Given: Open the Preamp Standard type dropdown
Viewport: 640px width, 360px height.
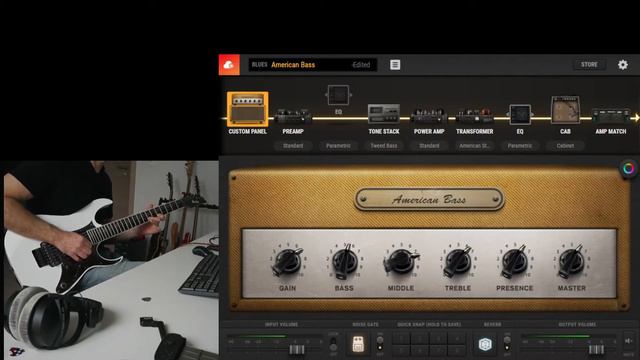Looking at the screenshot, I should coord(293,146).
